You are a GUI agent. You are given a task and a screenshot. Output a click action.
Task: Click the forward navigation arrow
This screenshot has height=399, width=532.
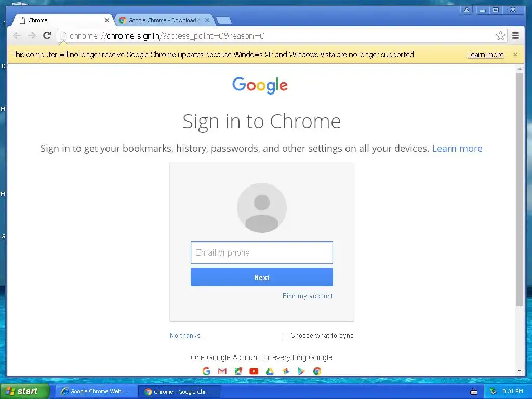(32, 36)
